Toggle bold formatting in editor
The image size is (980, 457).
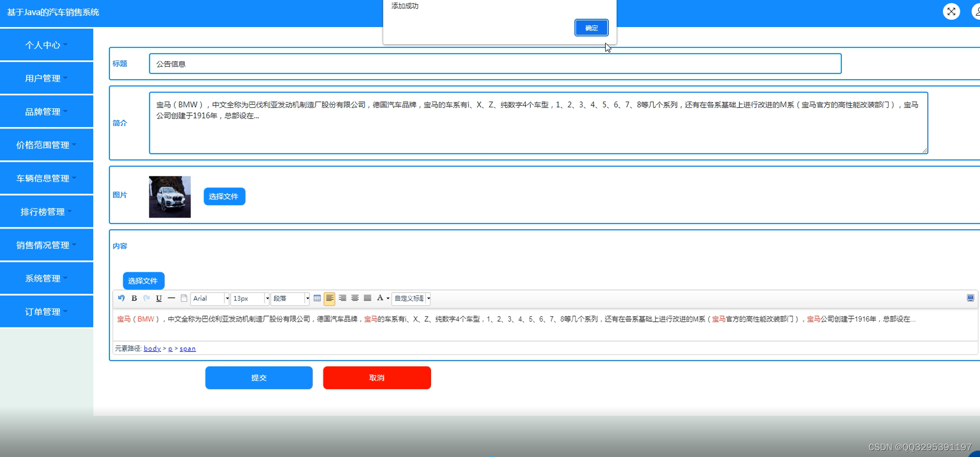[134, 298]
